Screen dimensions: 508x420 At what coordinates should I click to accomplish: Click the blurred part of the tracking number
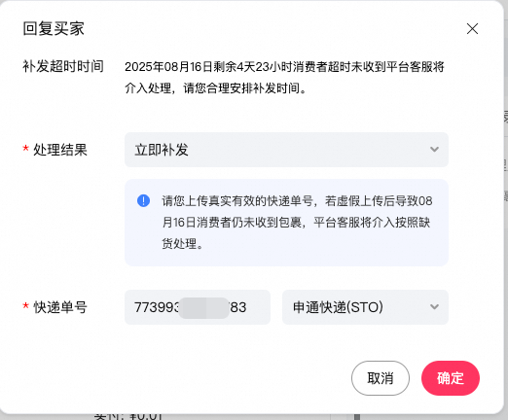pos(203,308)
